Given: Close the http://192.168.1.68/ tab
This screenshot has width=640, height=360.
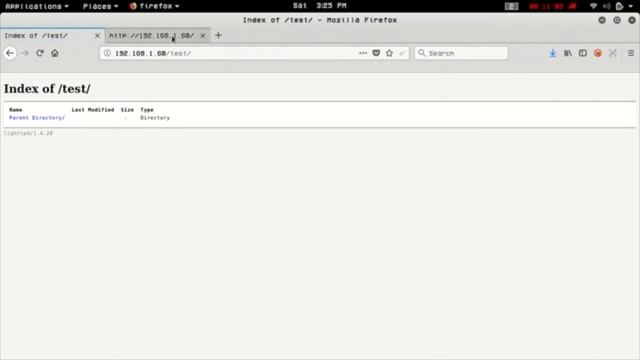Looking at the screenshot, I should pos(203,36).
